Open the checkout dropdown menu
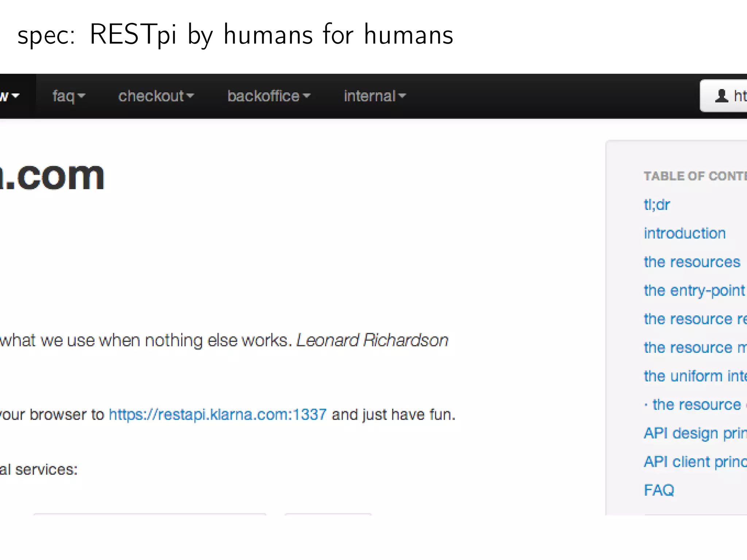This screenshot has width=747, height=560. [156, 96]
